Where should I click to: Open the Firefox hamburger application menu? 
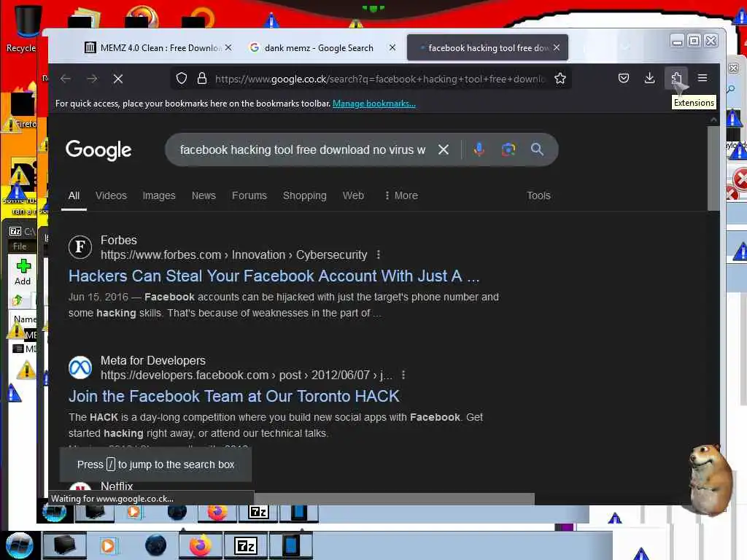(x=703, y=78)
